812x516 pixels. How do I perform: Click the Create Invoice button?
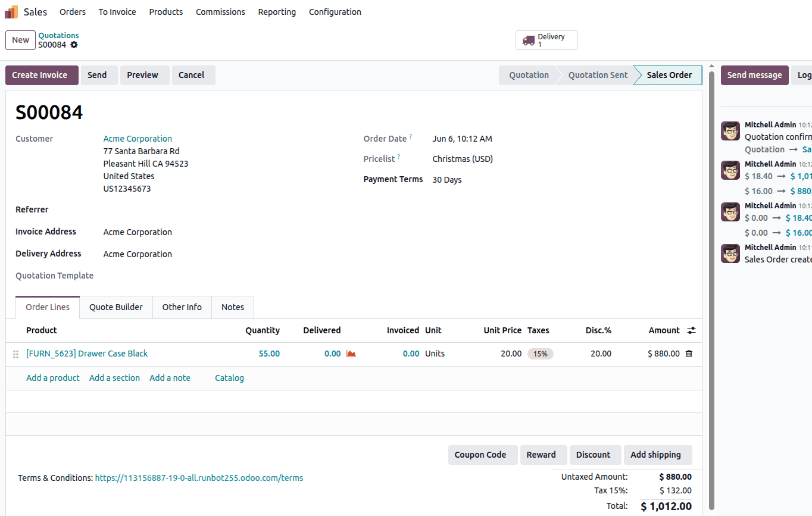(x=42, y=75)
